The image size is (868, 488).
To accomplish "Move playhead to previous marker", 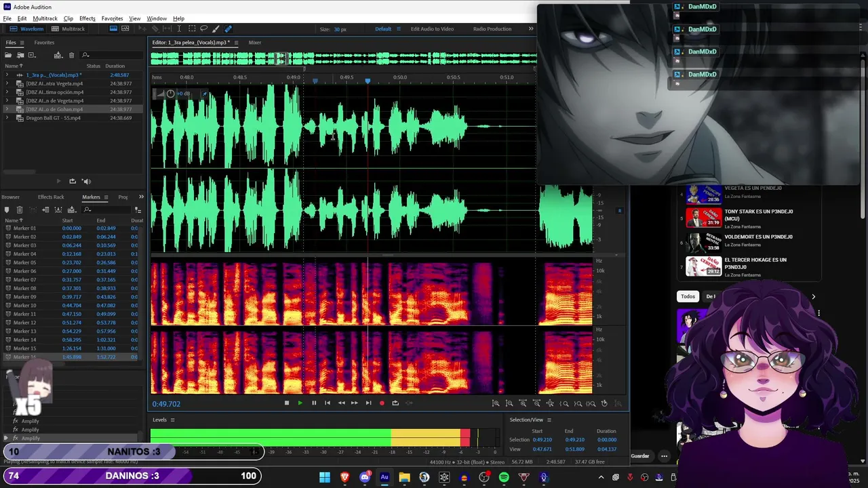I will [327, 403].
